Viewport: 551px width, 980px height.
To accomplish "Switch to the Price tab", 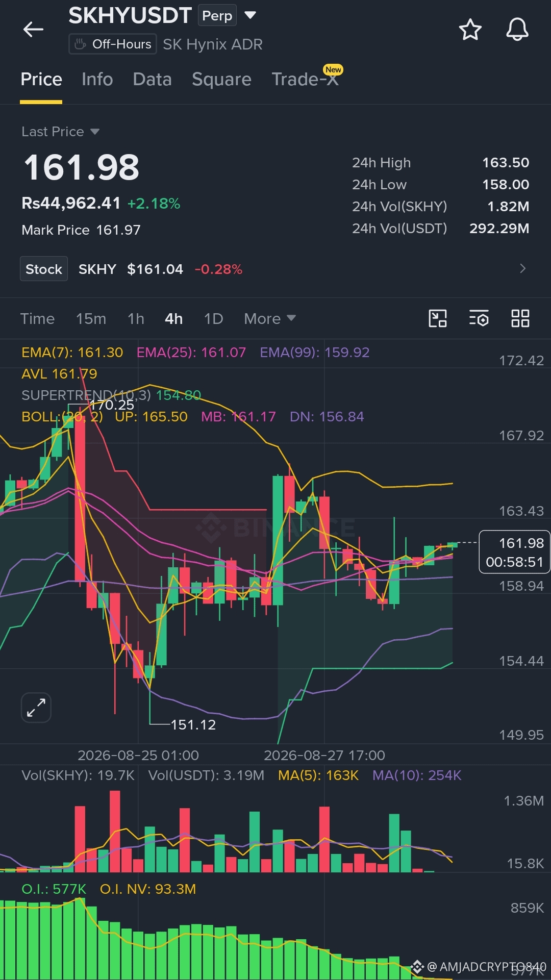I will coord(41,80).
